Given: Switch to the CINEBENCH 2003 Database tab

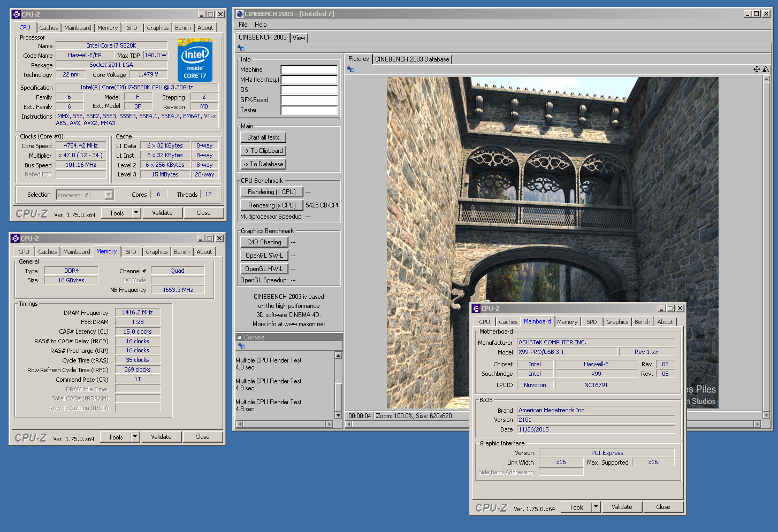Looking at the screenshot, I should [412, 59].
